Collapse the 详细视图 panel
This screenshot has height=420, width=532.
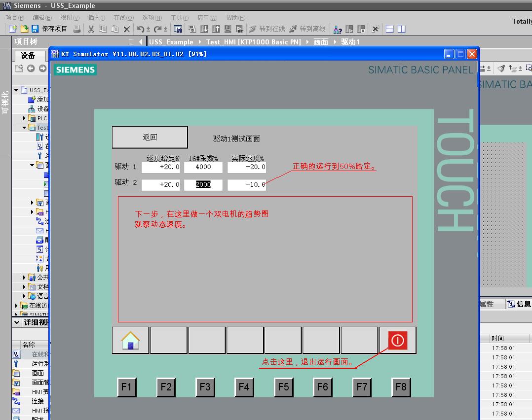point(17,322)
